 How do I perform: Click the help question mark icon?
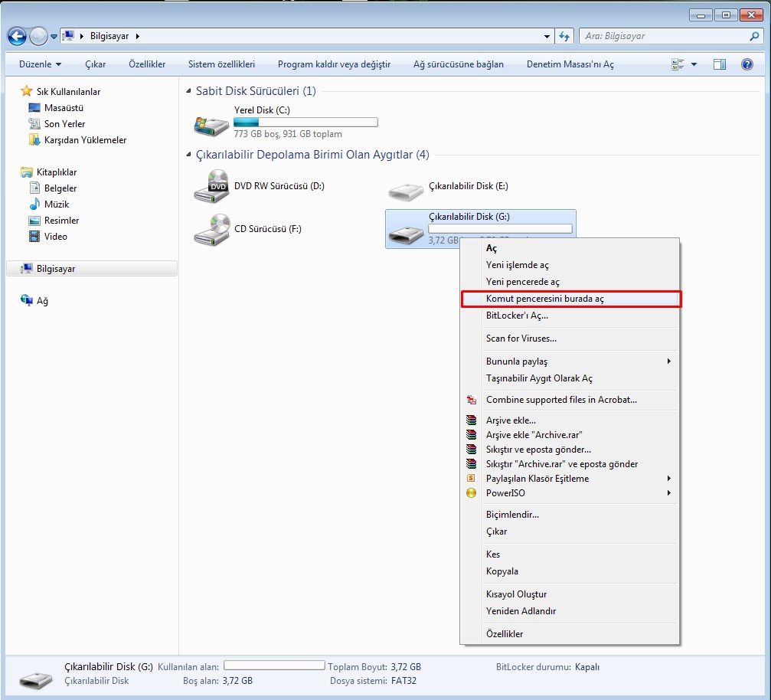tap(746, 64)
